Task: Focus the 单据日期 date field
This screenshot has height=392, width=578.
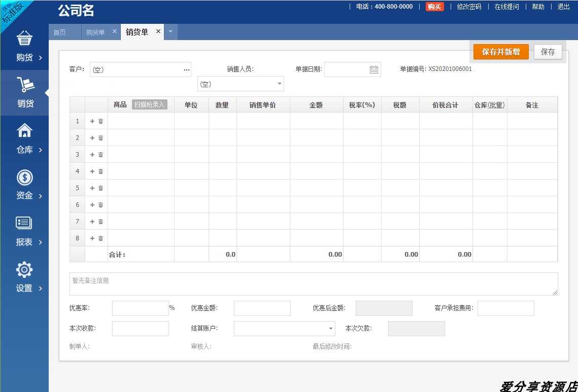Action: point(352,69)
